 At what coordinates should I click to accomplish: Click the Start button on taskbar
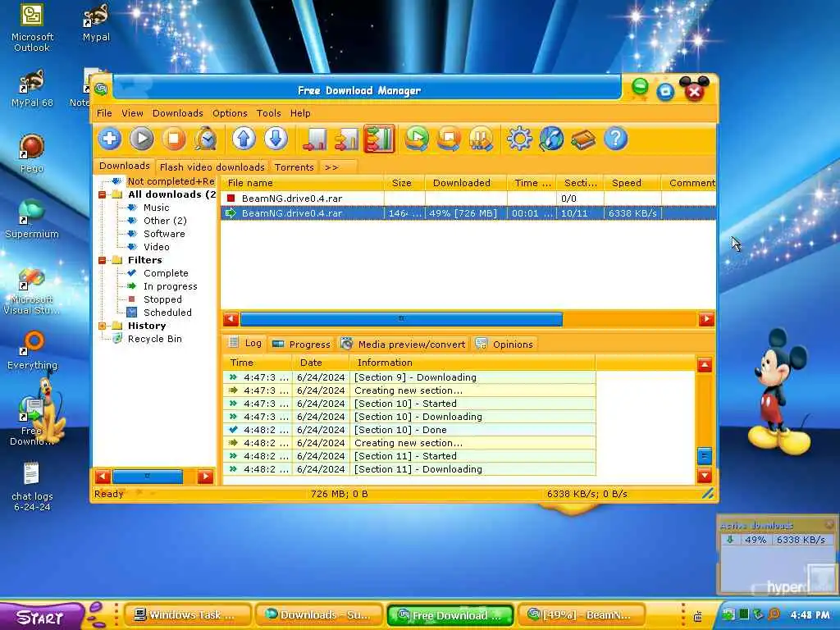pyautogui.click(x=41, y=617)
